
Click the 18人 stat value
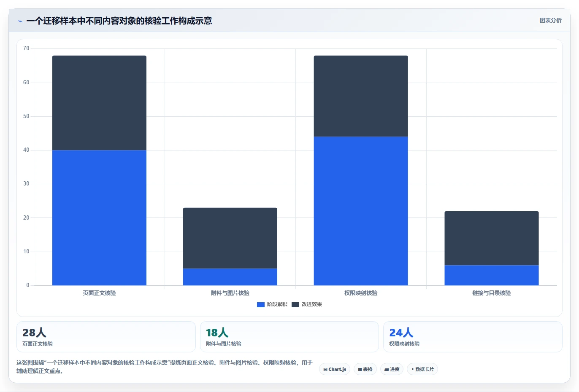click(x=217, y=333)
